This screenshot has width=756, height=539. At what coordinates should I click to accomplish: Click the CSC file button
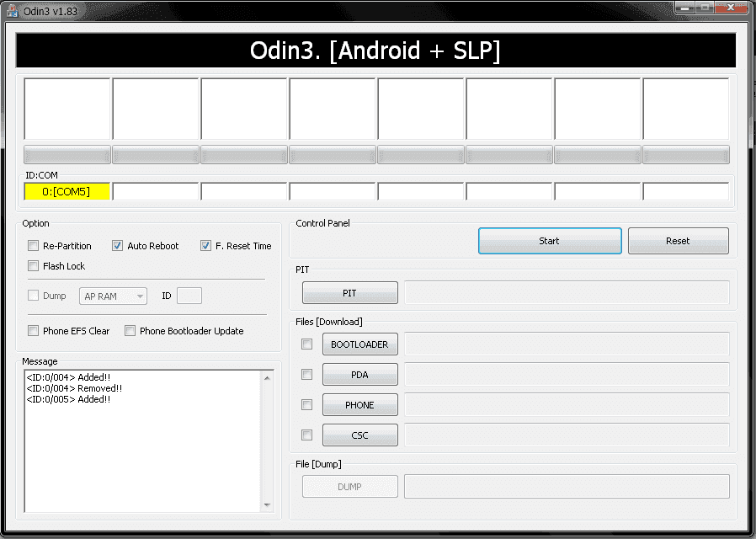(x=360, y=435)
